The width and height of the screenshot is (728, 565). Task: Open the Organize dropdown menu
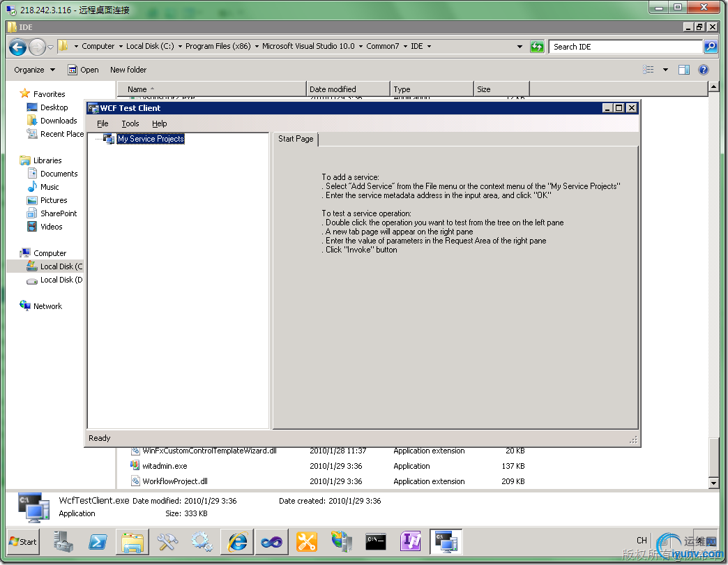34,70
